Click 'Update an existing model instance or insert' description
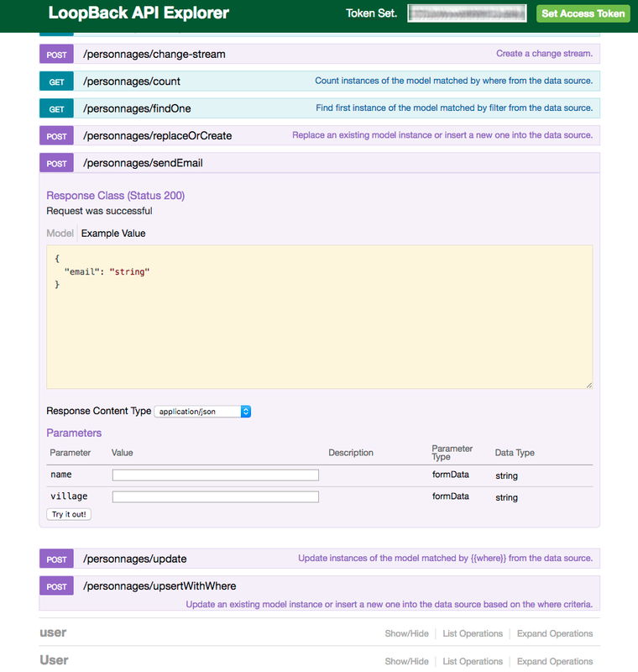 [390, 604]
